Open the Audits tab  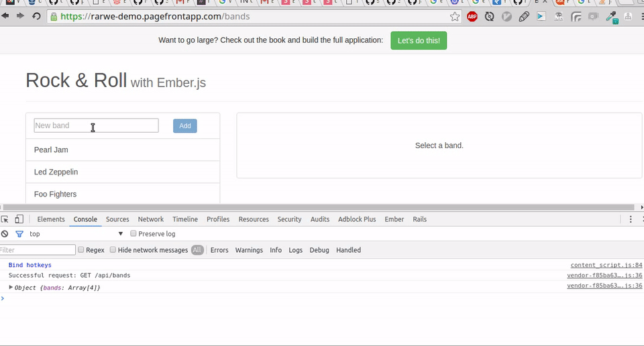coord(320,219)
